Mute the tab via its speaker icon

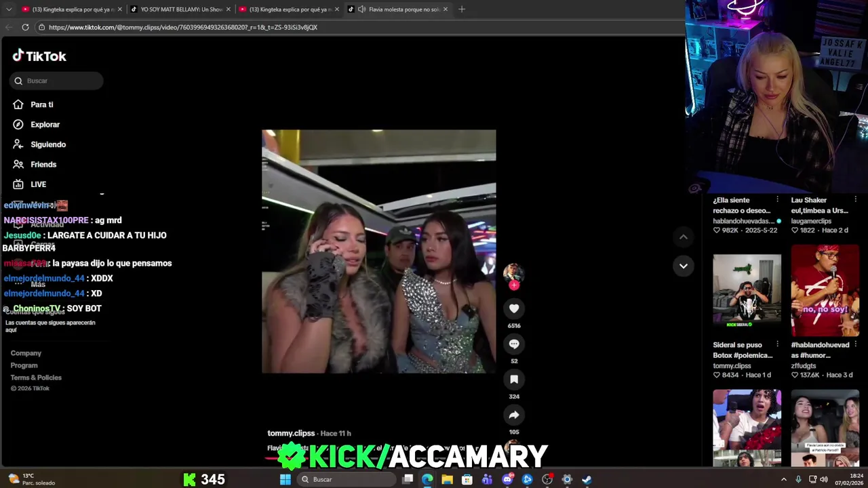(361, 9)
